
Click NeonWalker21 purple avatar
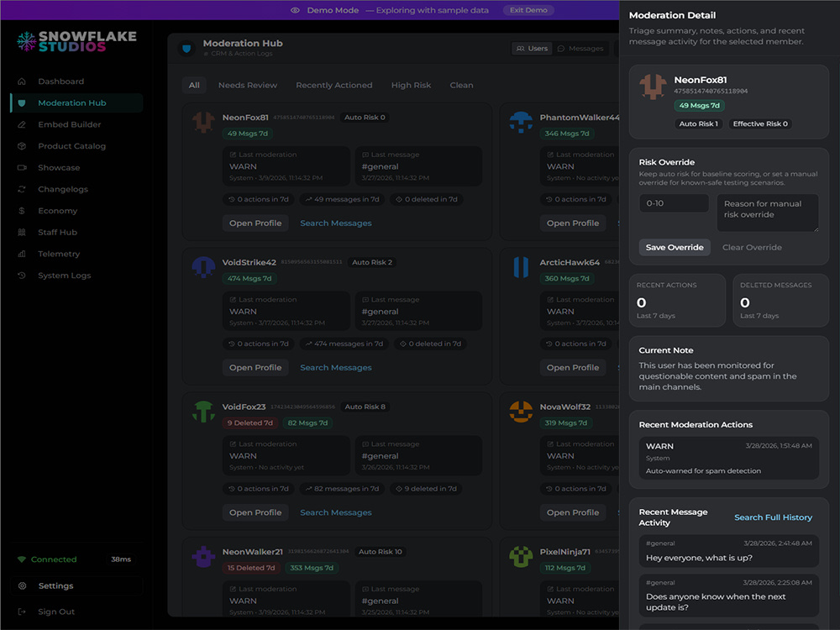203,556
